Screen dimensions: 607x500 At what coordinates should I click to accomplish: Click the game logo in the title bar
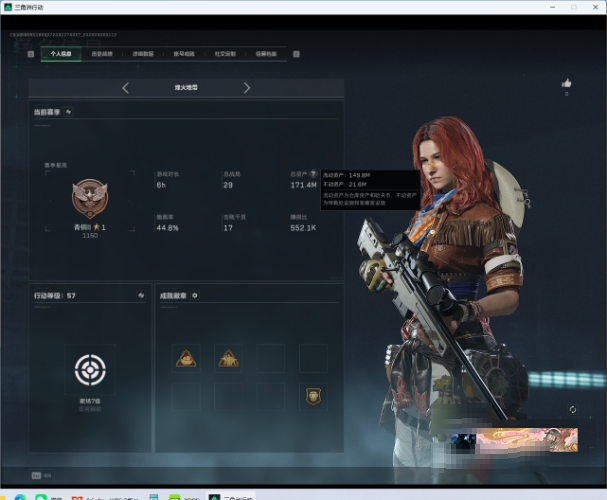(8, 7)
